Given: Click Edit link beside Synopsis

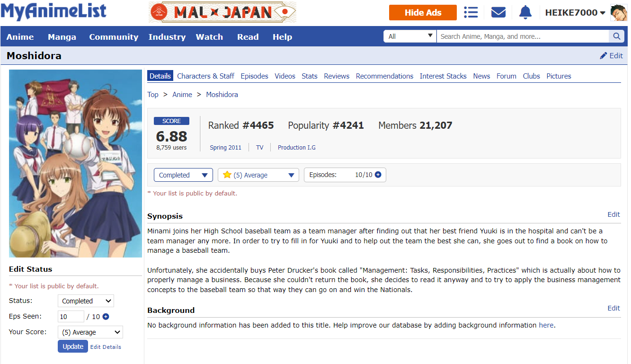Looking at the screenshot, I should [x=613, y=214].
